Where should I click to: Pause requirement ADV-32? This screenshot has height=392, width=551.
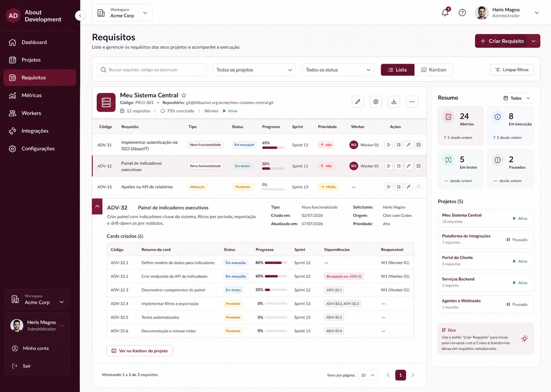tap(399, 166)
